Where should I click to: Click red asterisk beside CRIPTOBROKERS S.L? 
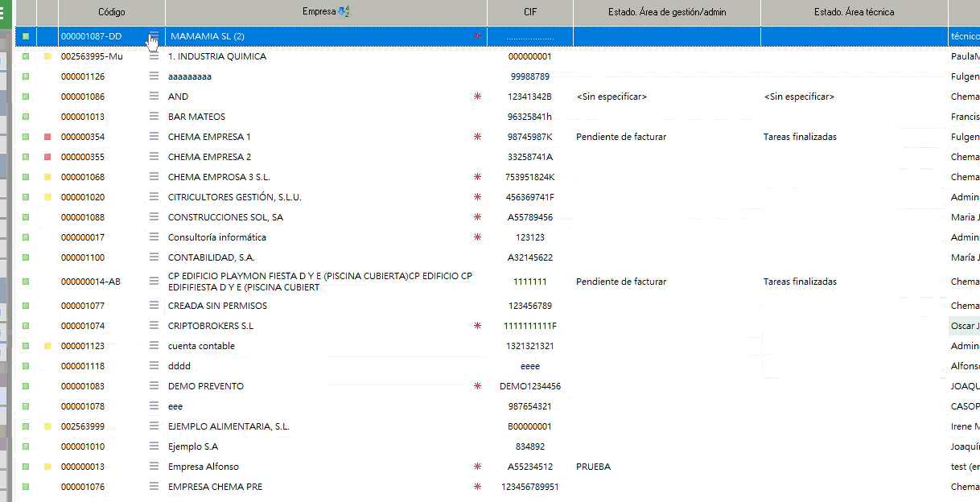pos(477,326)
